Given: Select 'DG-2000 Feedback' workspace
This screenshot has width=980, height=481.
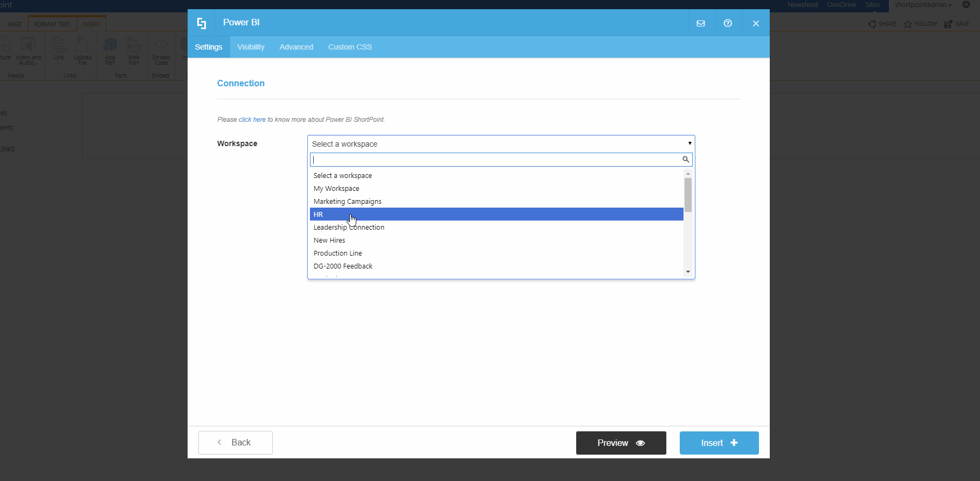Looking at the screenshot, I should point(496,266).
